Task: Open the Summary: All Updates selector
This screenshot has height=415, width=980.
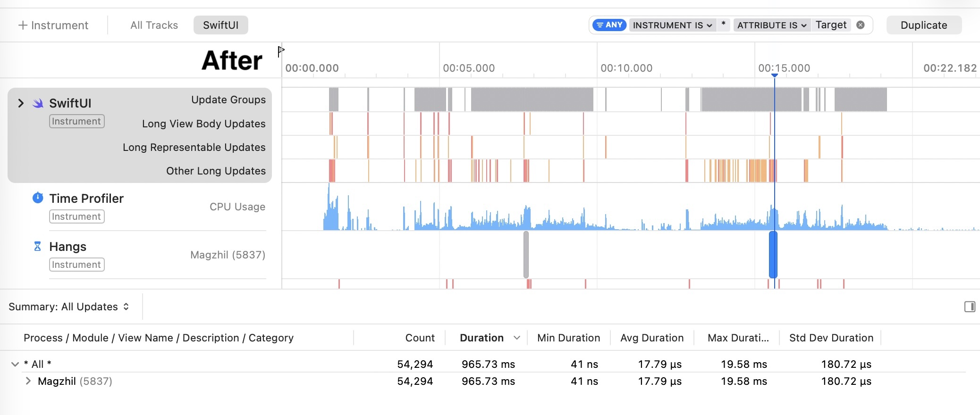Action: [x=69, y=307]
